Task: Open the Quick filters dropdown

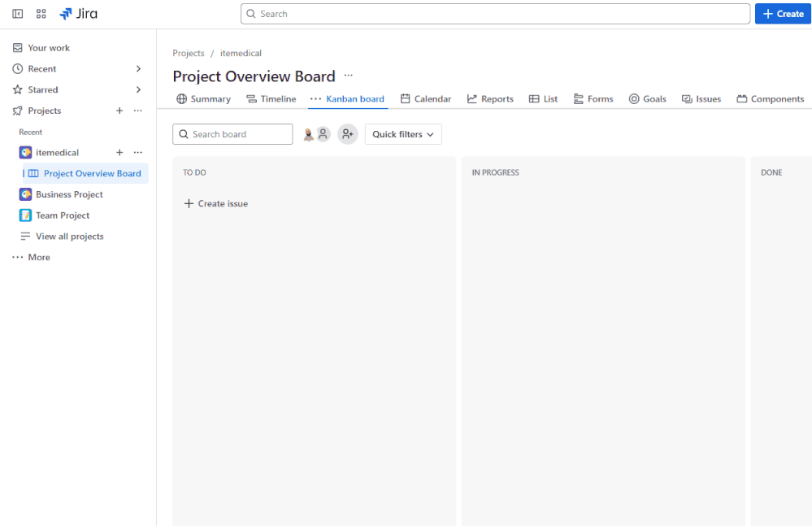Action: [x=402, y=133]
